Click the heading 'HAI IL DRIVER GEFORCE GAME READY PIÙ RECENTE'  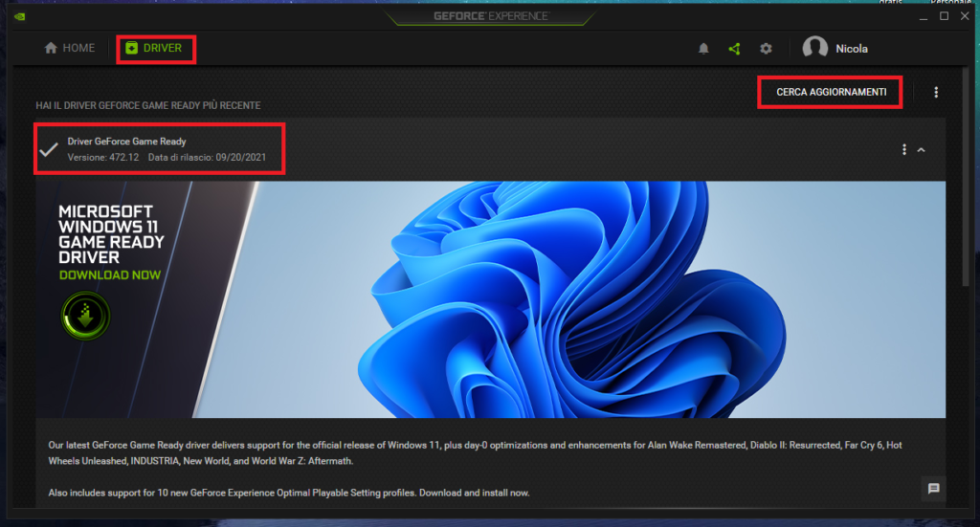(x=148, y=105)
